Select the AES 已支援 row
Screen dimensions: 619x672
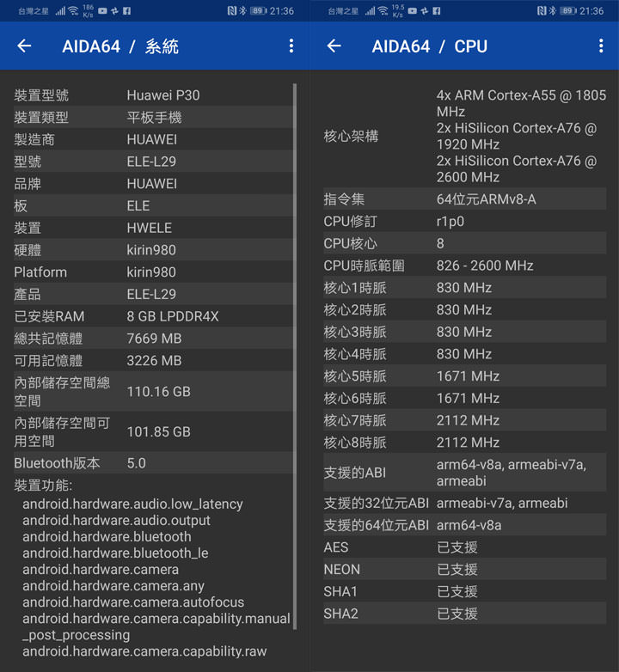tap(464, 547)
